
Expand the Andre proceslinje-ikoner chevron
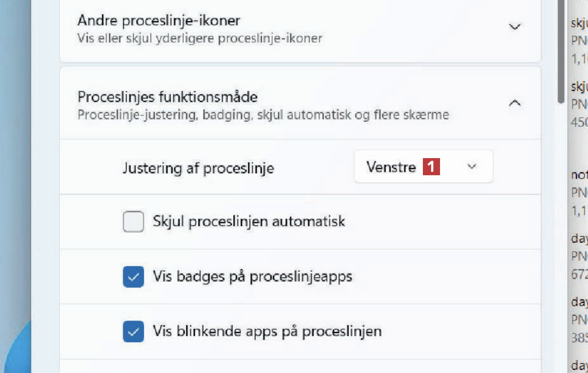(514, 27)
